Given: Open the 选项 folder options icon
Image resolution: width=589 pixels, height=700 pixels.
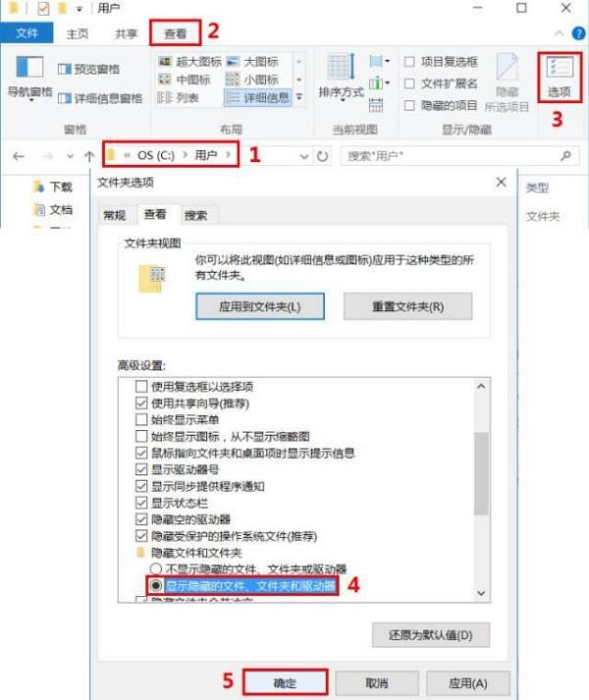Looking at the screenshot, I should tap(560, 78).
